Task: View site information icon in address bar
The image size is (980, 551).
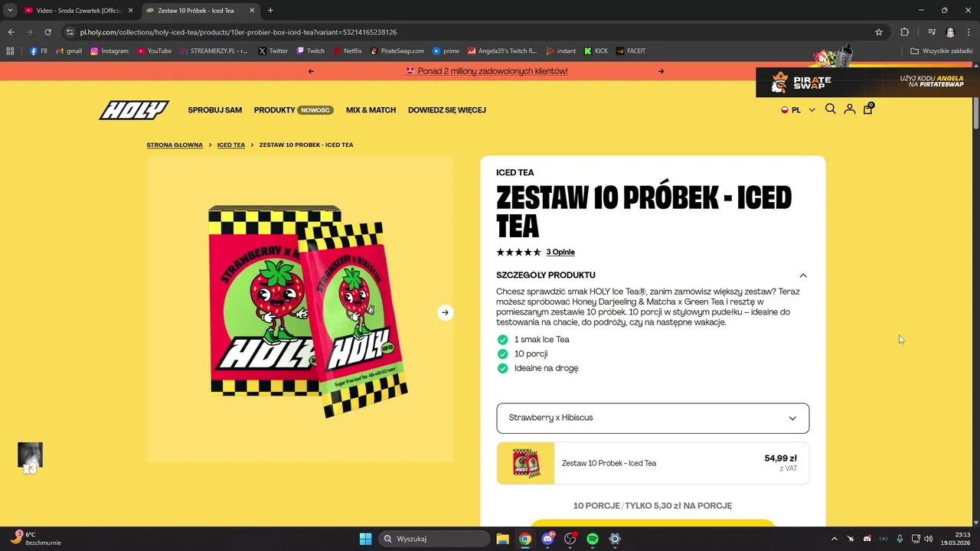Action: 70,32
